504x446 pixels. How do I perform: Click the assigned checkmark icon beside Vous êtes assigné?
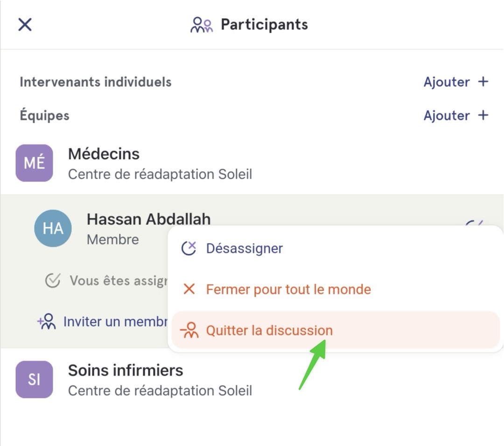pos(53,280)
